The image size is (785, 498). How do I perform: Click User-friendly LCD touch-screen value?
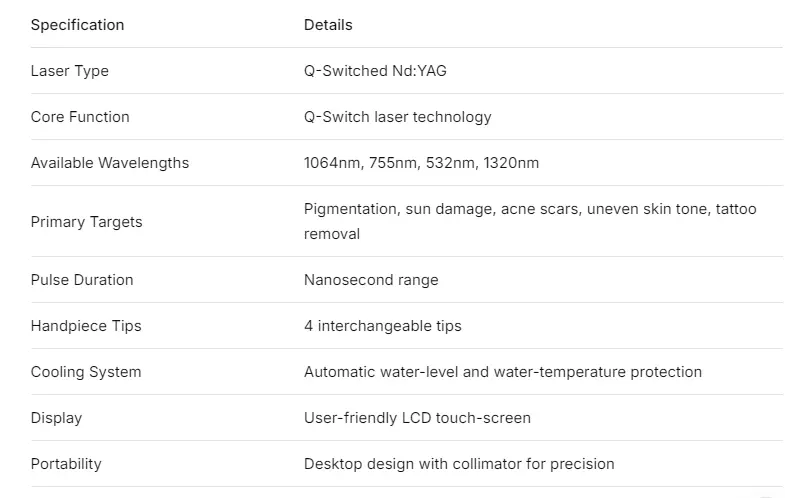(x=417, y=418)
